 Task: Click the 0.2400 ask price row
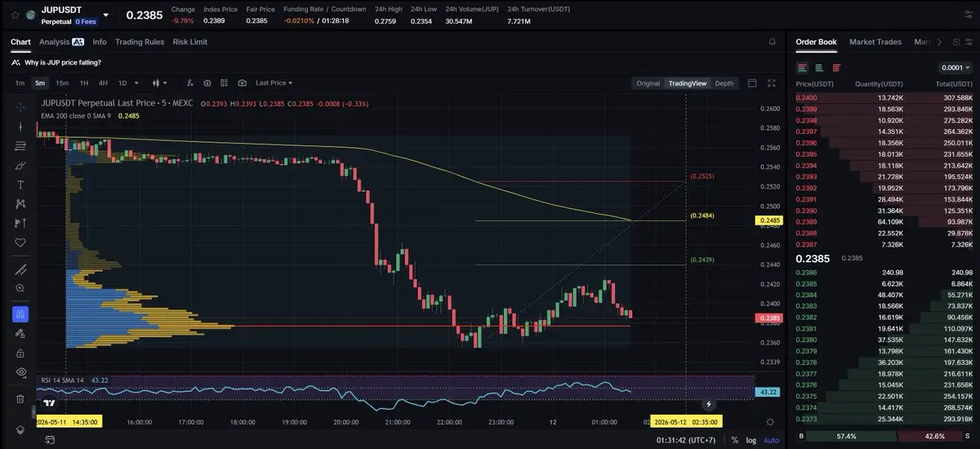pyautogui.click(x=884, y=98)
